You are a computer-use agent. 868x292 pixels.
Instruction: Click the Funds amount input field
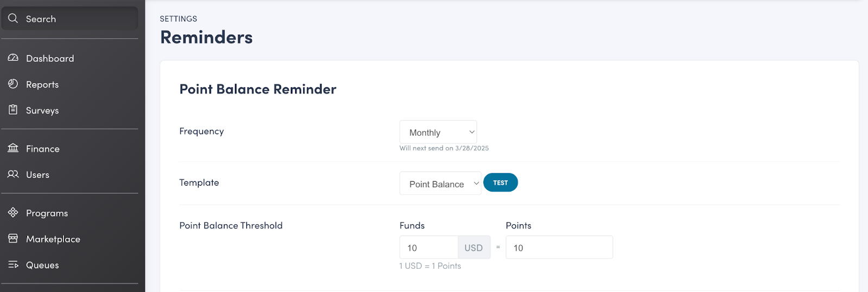point(429,247)
